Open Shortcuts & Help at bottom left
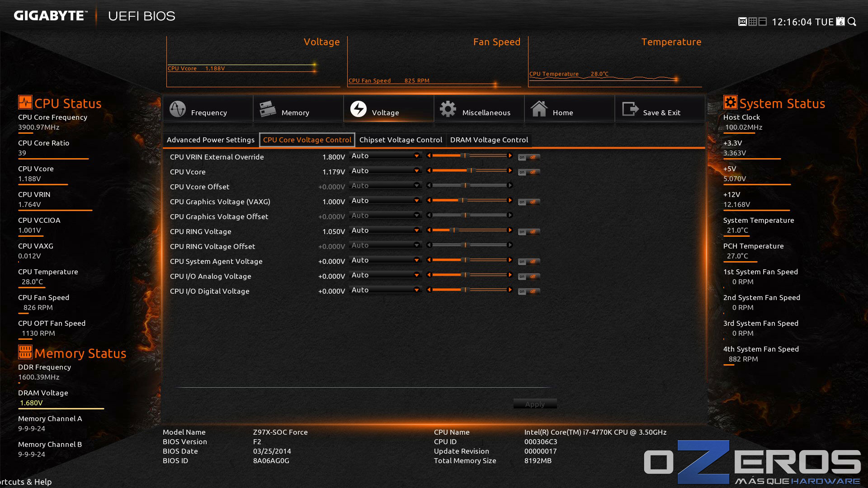The height and width of the screenshot is (488, 868). pyautogui.click(x=26, y=482)
